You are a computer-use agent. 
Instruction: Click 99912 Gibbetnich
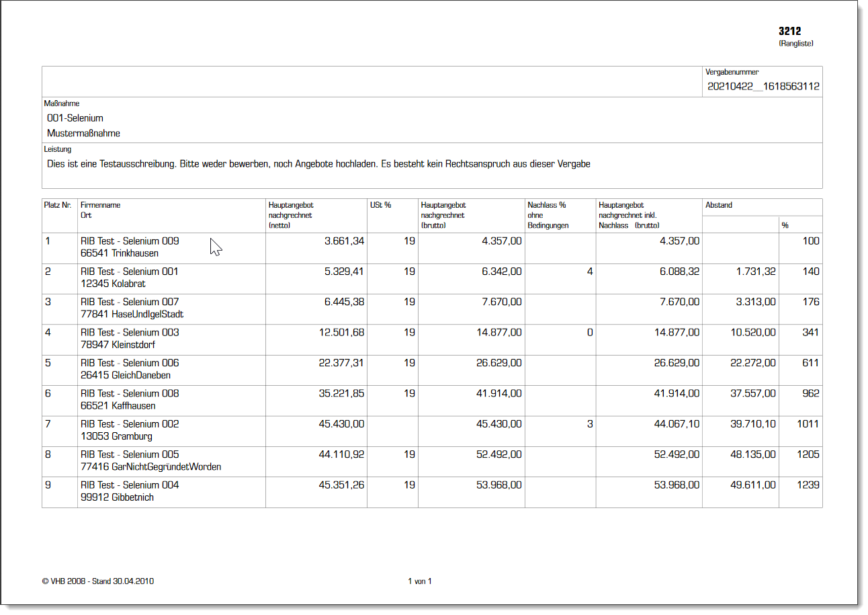(x=117, y=497)
